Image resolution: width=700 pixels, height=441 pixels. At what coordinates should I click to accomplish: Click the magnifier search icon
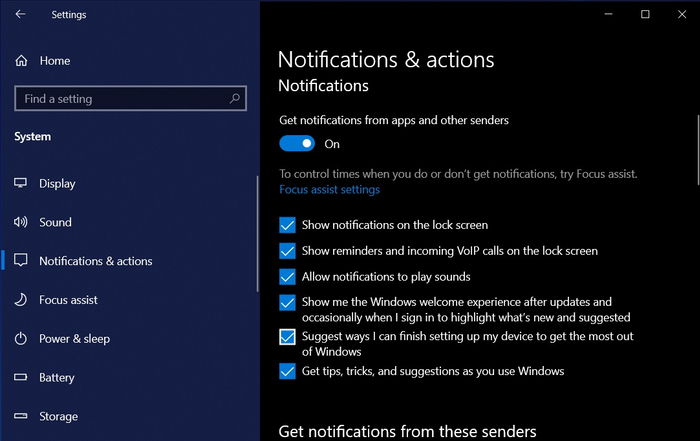pos(234,98)
